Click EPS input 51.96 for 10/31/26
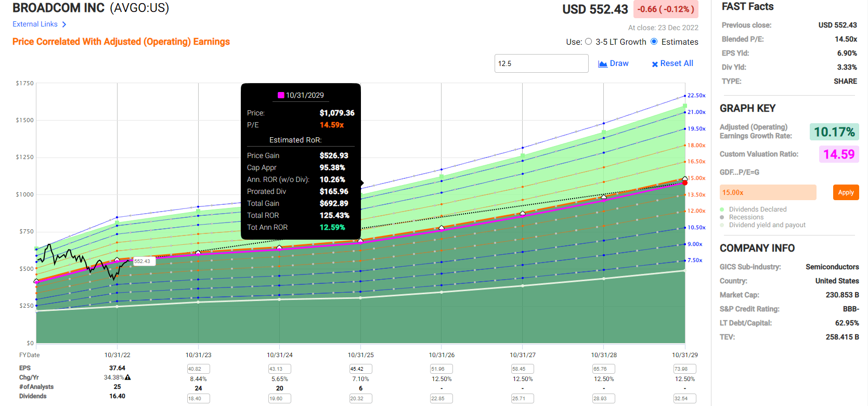868x406 pixels. tap(442, 369)
